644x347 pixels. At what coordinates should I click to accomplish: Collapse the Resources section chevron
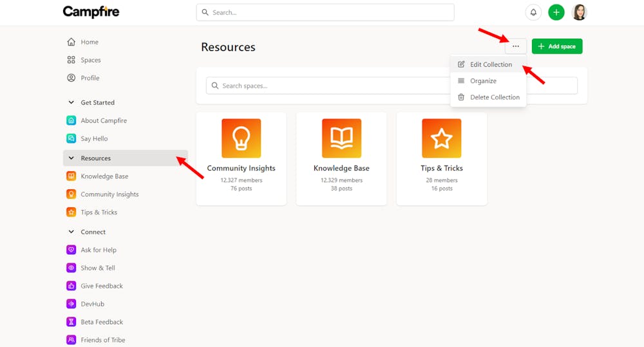click(x=71, y=158)
